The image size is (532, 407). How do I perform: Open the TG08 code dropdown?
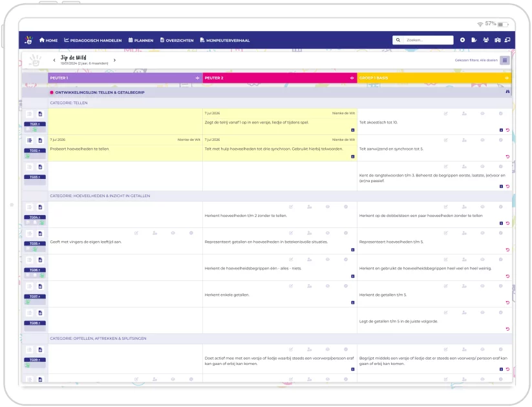click(35, 323)
